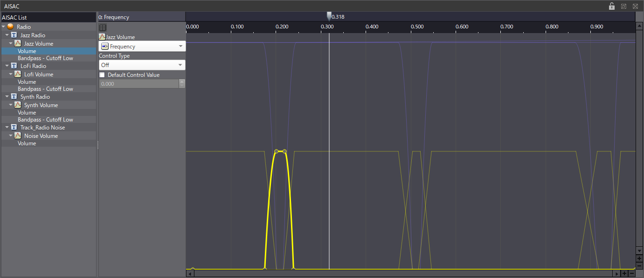The width and height of the screenshot is (644, 278).
Task: Collapse the Radio cue tree node
Action: click(x=3, y=27)
